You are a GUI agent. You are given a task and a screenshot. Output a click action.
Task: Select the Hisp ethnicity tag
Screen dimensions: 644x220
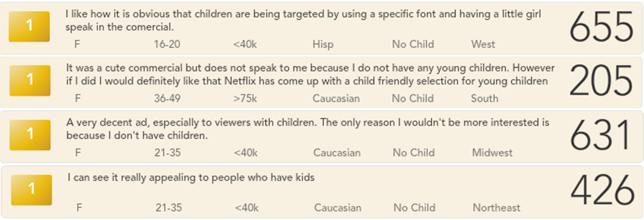323,44
